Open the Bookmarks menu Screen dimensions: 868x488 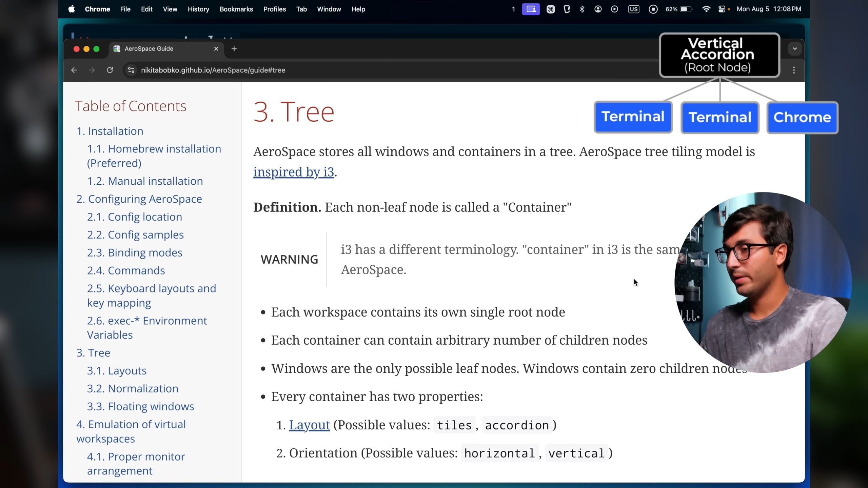[x=236, y=9]
